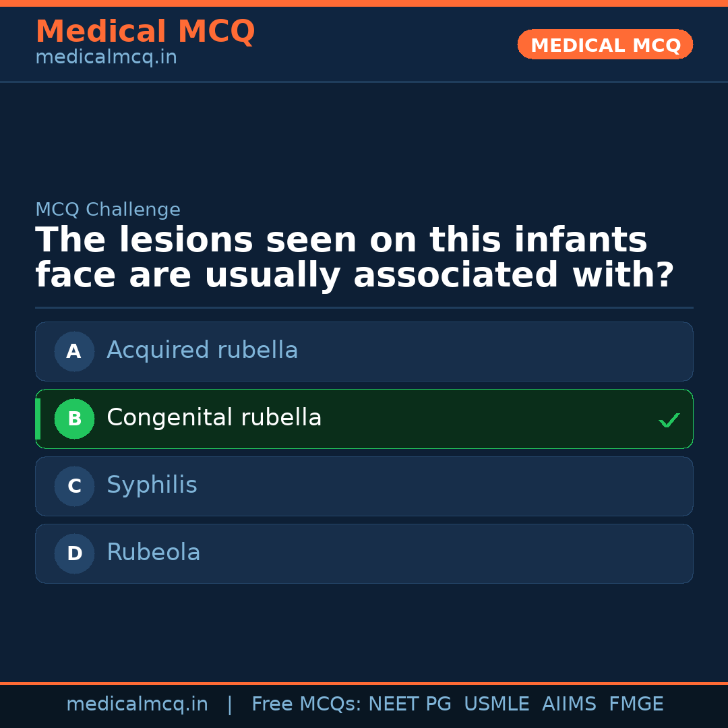The height and width of the screenshot is (728, 728).
Task: Choose the letter D option circle
Action: (x=74, y=553)
